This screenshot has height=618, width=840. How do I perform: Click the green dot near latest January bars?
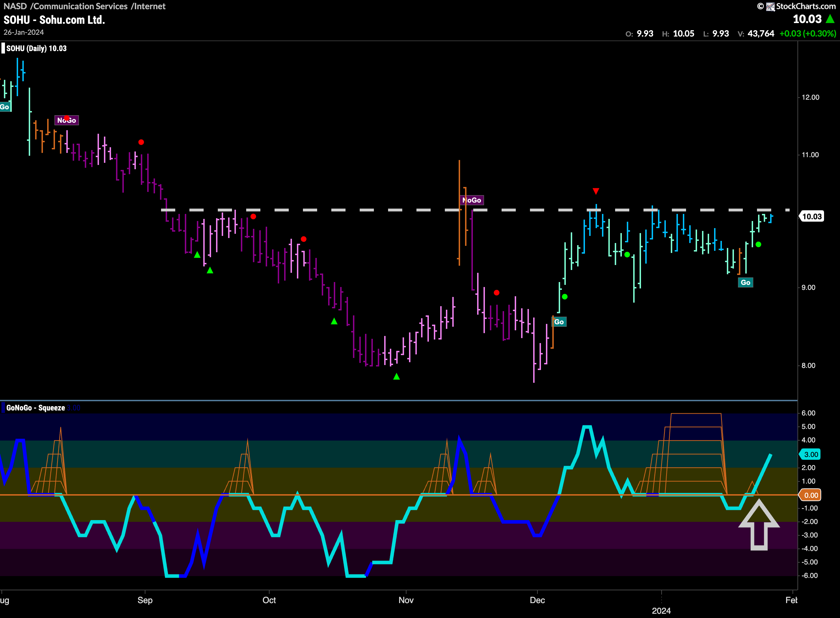pos(758,245)
